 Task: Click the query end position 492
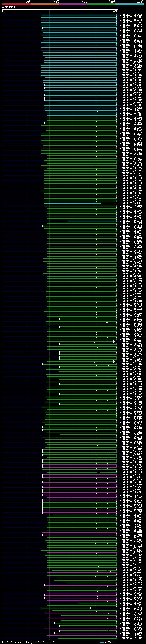pyautogui.click(x=115, y=11)
